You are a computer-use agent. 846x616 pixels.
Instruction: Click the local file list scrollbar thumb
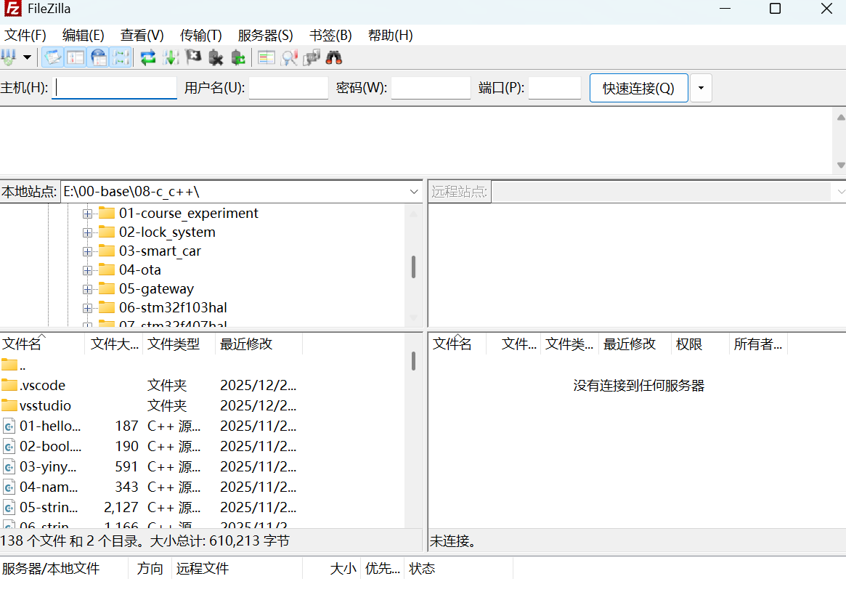click(413, 361)
